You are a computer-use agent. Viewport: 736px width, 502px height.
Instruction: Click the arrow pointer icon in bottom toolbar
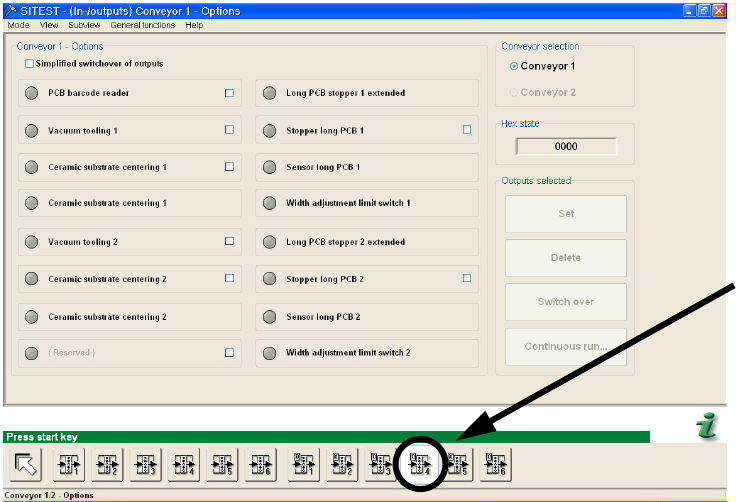click(x=26, y=464)
